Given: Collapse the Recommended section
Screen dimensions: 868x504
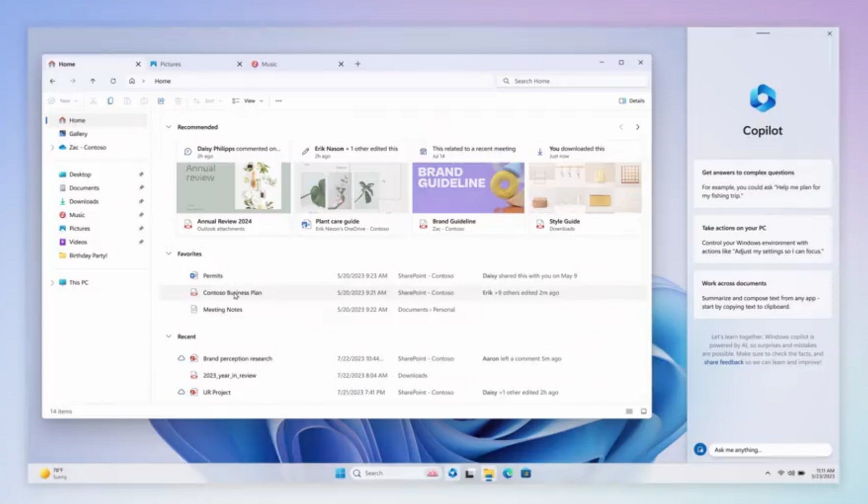Looking at the screenshot, I should coord(168,127).
